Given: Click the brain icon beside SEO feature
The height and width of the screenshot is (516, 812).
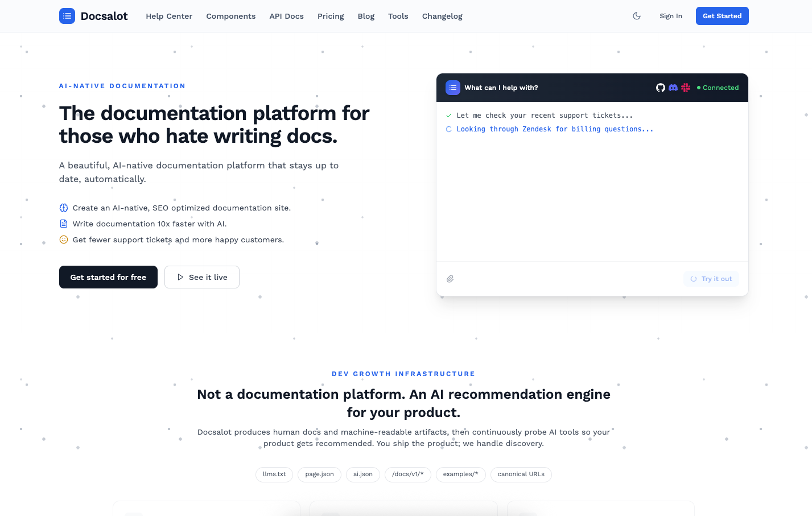Looking at the screenshot, I should pyautogui.click(x=64, y=208).
